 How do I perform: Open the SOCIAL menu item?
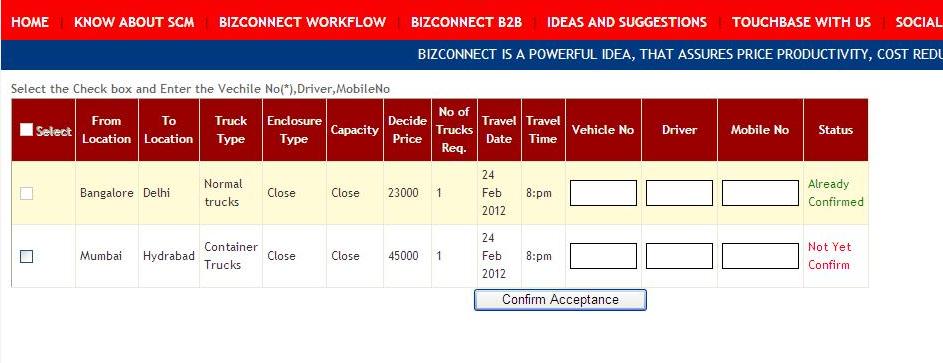[x=919, y=22]
